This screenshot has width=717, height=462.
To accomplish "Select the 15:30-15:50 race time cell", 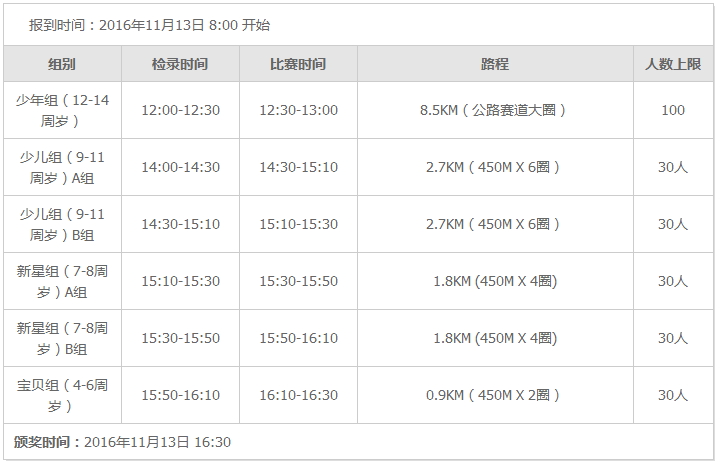I will click(x=298, y=281).
